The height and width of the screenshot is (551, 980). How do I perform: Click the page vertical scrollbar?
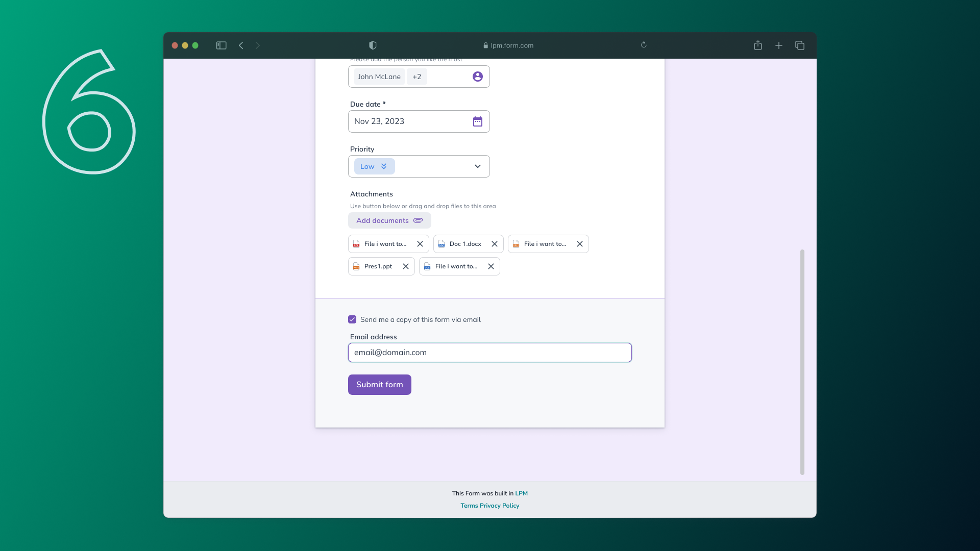[802, 362]
